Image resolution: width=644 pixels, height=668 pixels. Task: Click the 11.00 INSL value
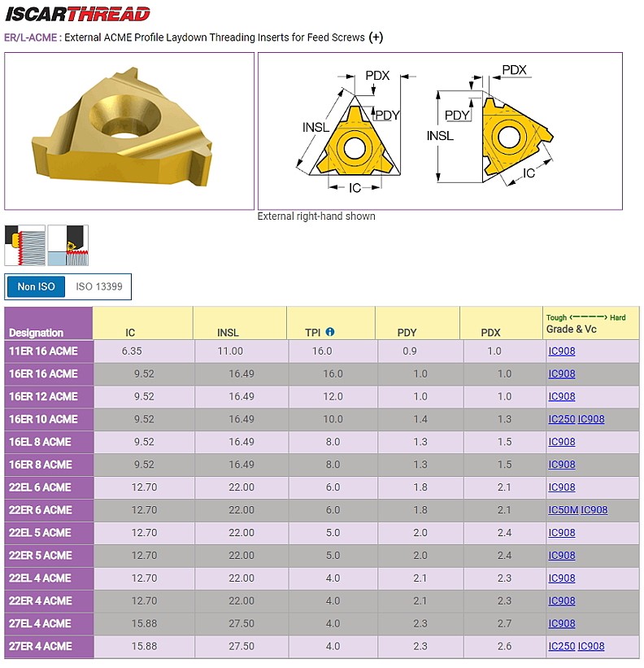click(x=230, y=351)
